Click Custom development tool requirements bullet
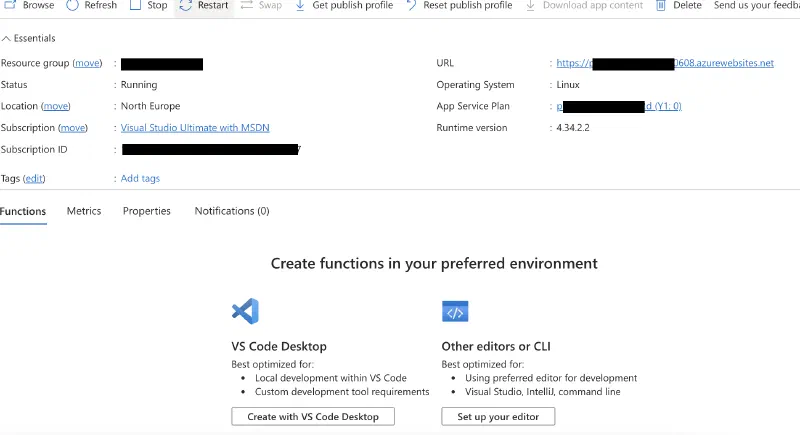 [342, 392]
